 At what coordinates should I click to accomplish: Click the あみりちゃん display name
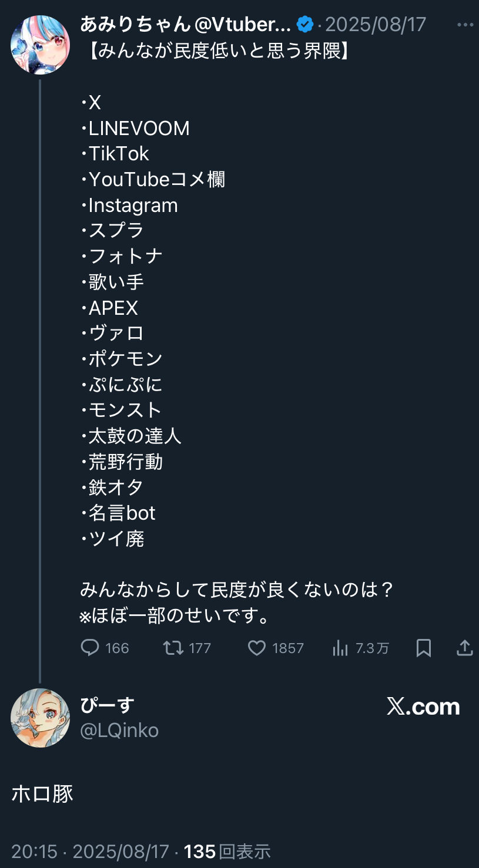point(135,25)
